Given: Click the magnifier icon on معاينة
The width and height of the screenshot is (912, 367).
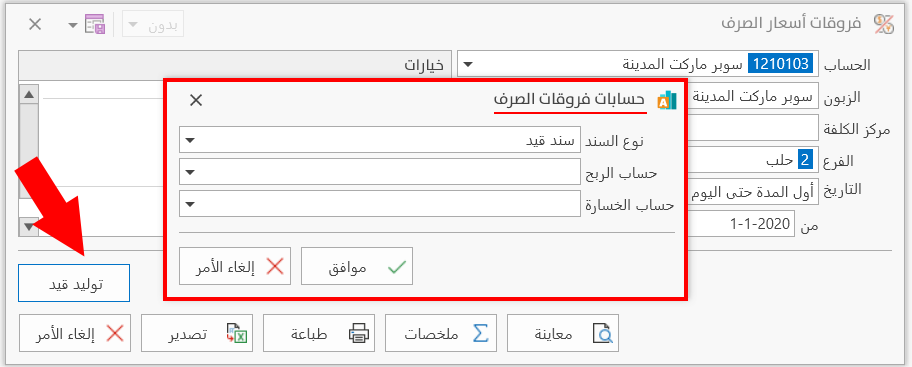Looking at the screenshot, I should (603, 334).
